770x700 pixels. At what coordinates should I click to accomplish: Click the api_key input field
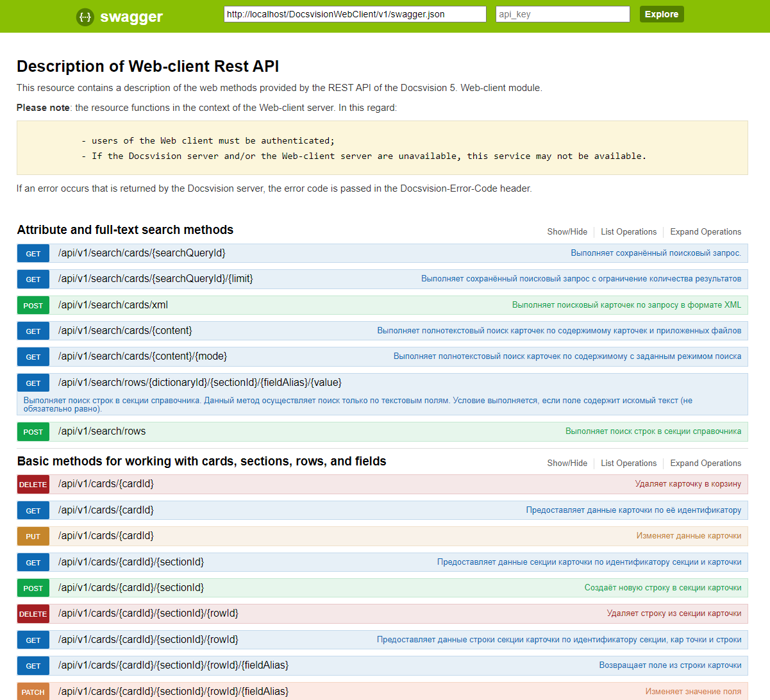pyautogui.click(x=562, y=14)
